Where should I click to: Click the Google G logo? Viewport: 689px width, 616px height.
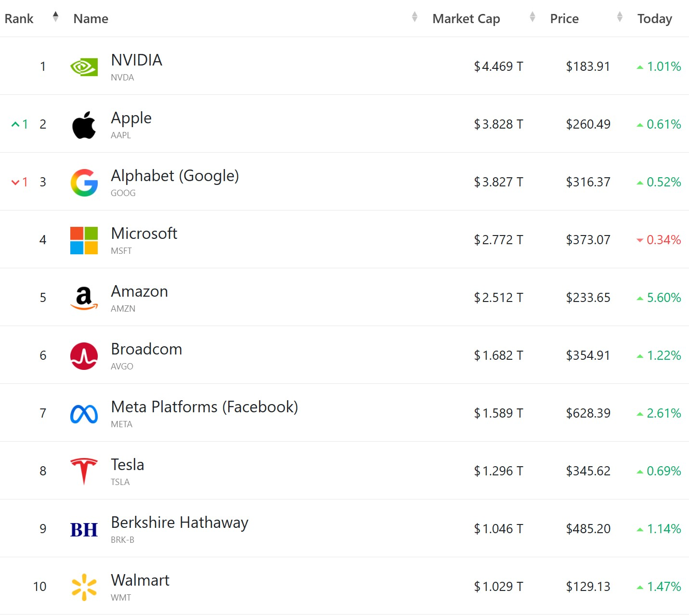click(x=84, y=183)
